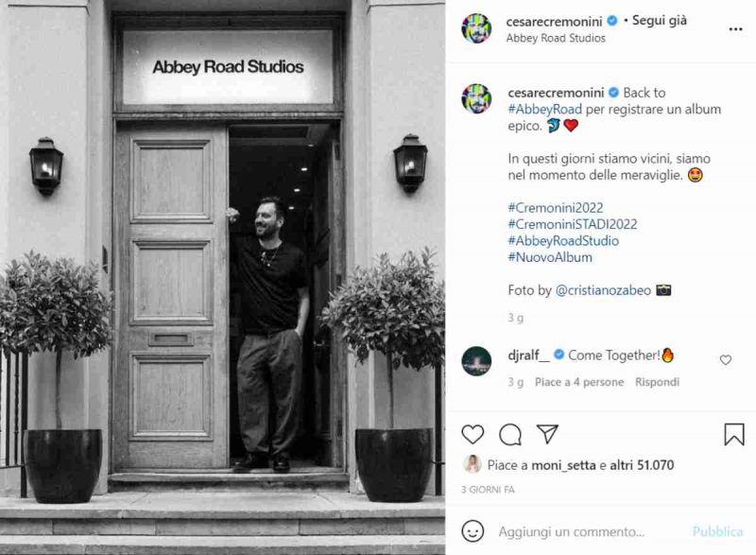Click the Aggiungi un commento field
The image size is (756, 555).
(572, 532)
